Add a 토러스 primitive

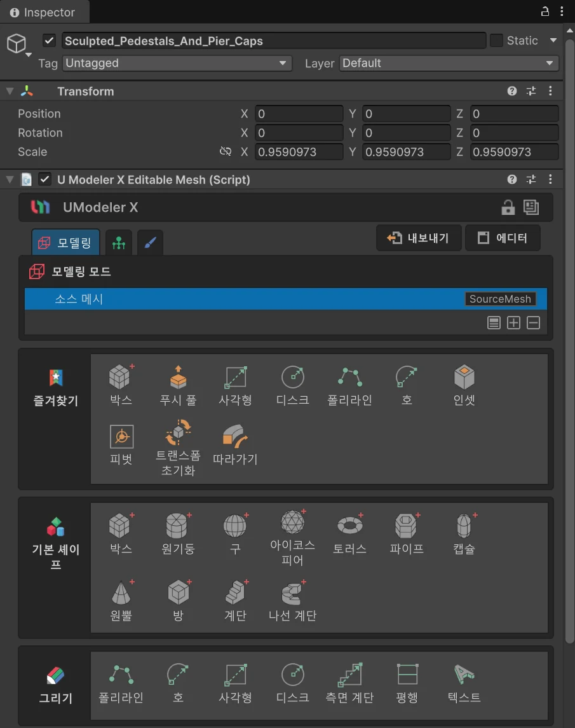coord(350,534)
